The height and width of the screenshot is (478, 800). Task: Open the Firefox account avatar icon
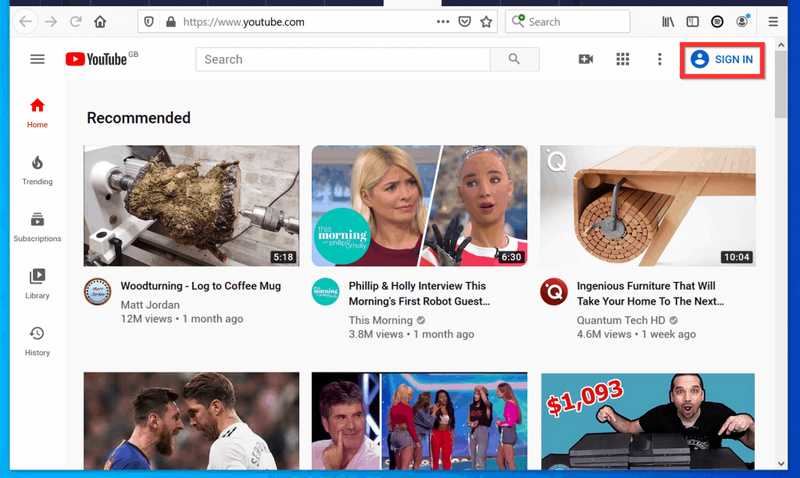tap(742, 21)
